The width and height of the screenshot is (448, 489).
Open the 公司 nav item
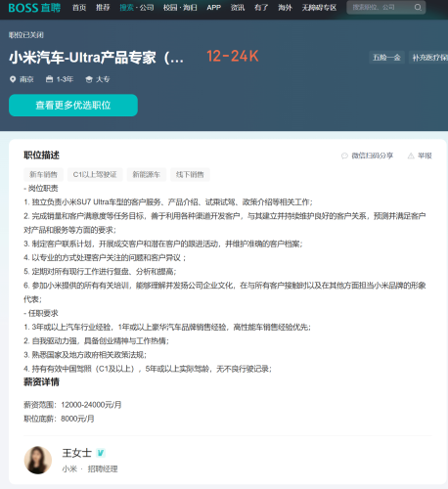147,8
